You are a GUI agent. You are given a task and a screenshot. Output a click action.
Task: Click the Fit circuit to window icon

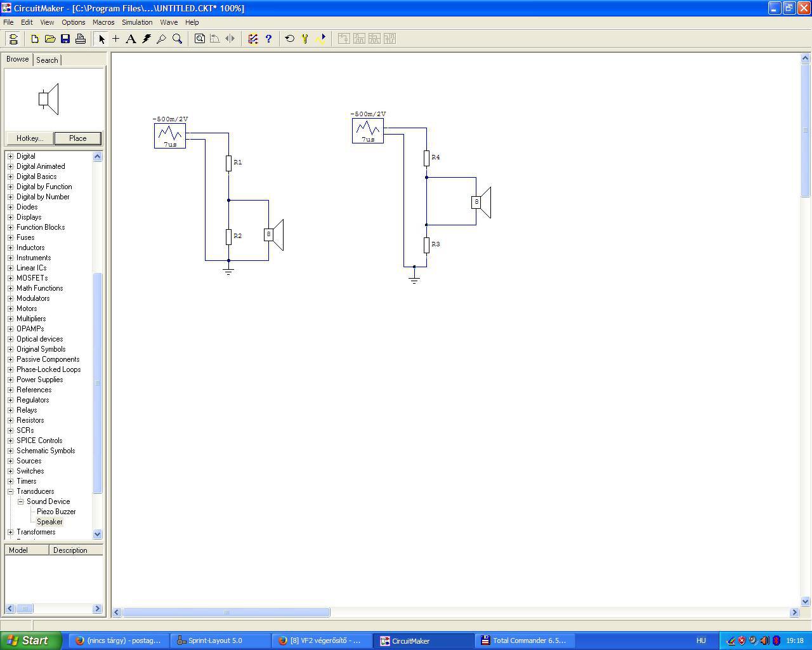pyautogui.click(x=200, y=39)
